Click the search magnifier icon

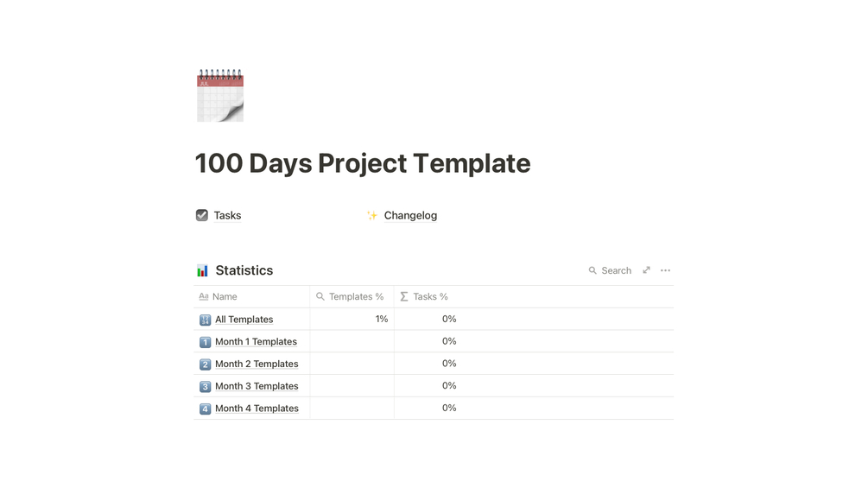(x=592, y=270)
